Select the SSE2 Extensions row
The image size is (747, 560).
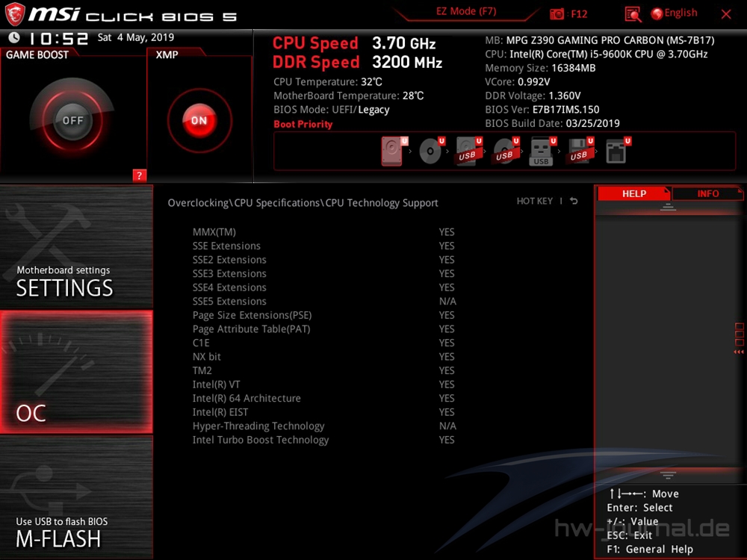324,260
